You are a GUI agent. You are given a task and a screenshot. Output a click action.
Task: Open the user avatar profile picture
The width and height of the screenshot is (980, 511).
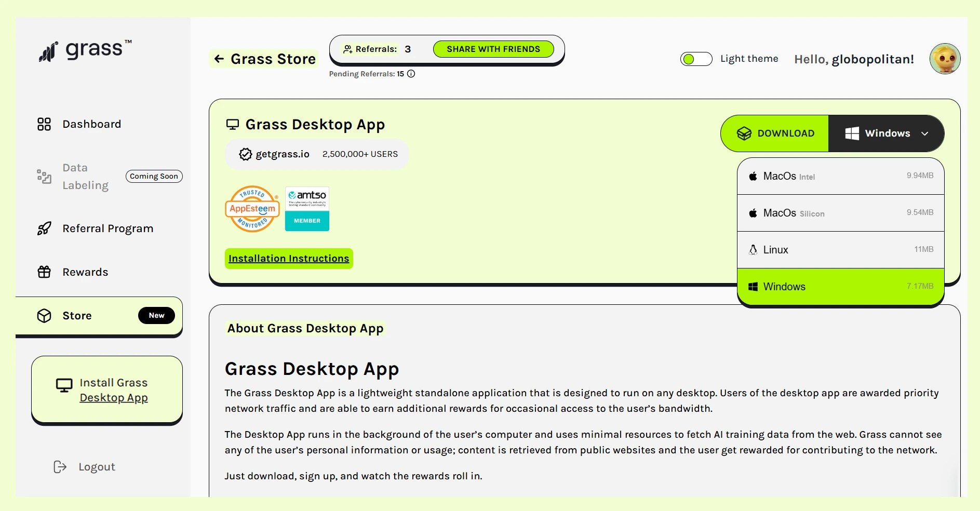coord(945,59)
